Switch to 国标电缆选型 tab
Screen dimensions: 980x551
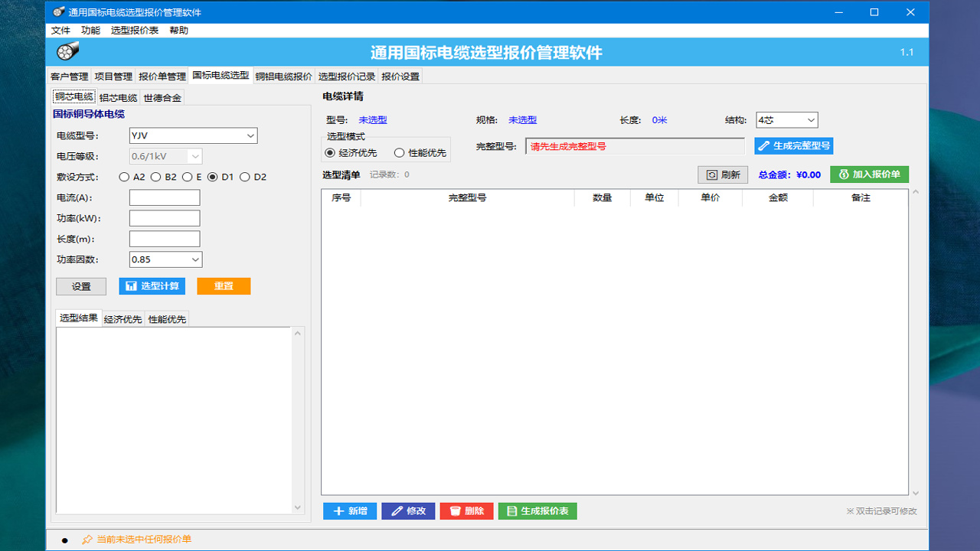coord(220,75)
